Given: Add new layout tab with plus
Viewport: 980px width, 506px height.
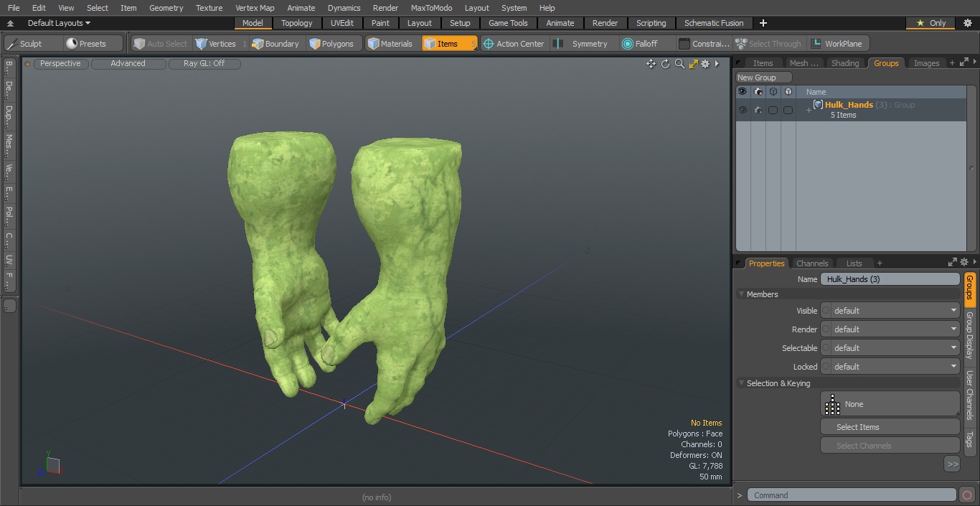Looking at the screenshot, I should pos(763,23).
